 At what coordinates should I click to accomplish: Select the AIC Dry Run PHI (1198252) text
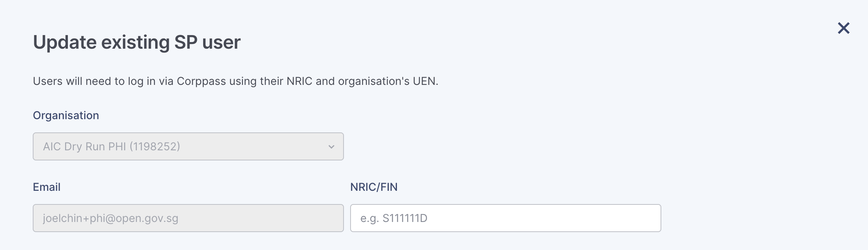(111, 146)
